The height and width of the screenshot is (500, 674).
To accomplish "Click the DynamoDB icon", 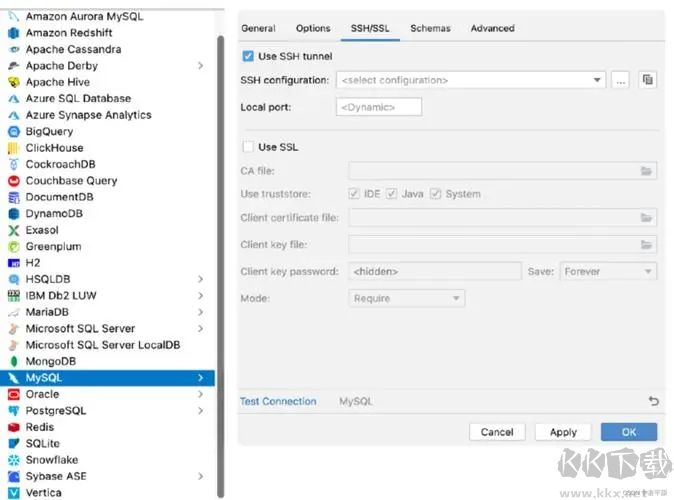I will point(14,214).
